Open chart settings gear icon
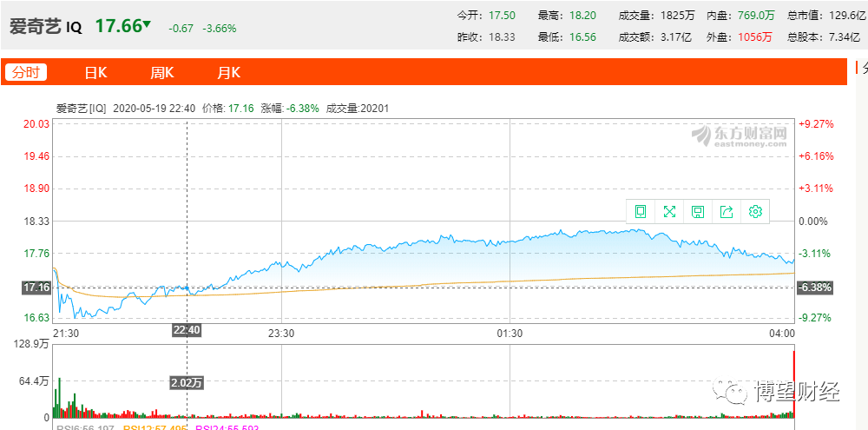Image resolution: width=868 pixels, height=430 pixels. [755, 211]
